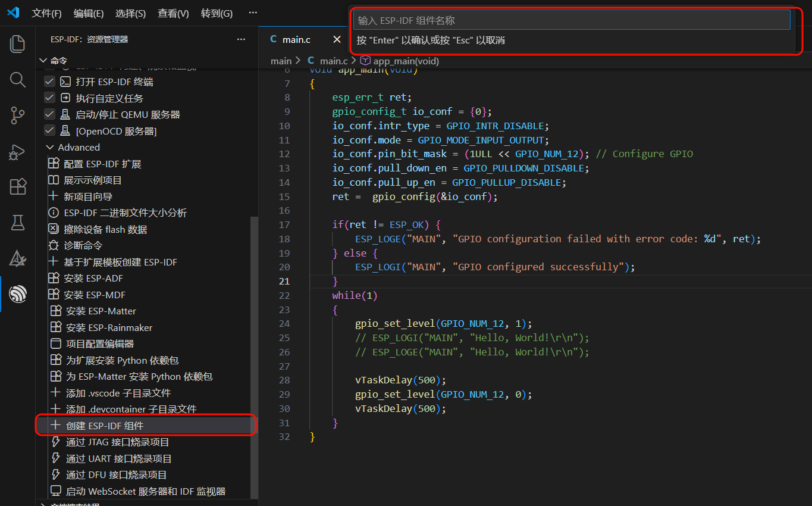This screenshot has height=506, width=812.
Task: Click line number 21 in gutter
Action: (x=284, y=281)
